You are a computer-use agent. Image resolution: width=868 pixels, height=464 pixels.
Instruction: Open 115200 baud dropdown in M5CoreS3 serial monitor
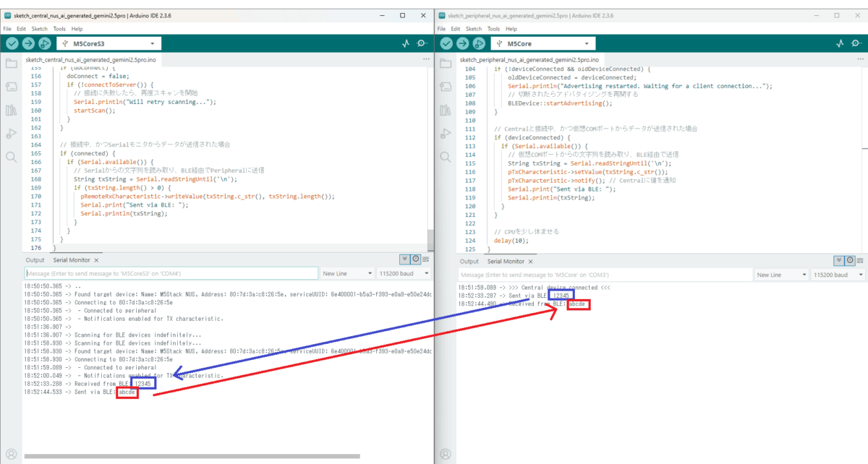click(x=404, y=274)
